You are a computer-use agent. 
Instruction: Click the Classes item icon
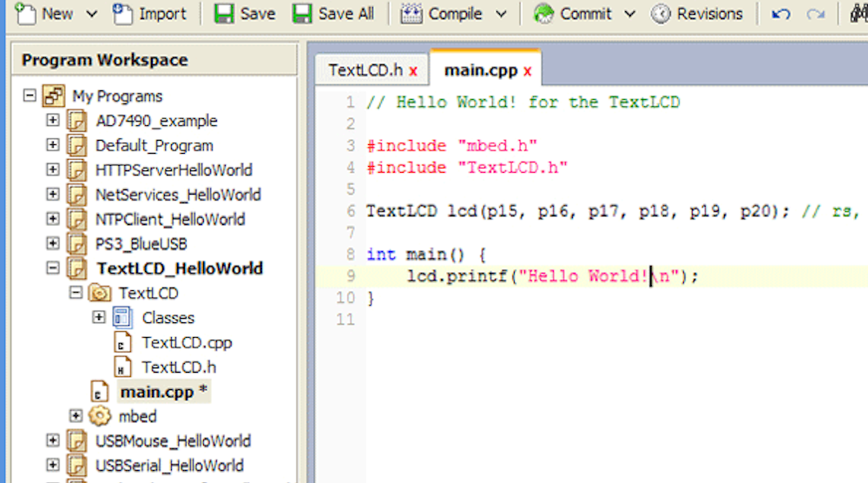tap(122, 318)
